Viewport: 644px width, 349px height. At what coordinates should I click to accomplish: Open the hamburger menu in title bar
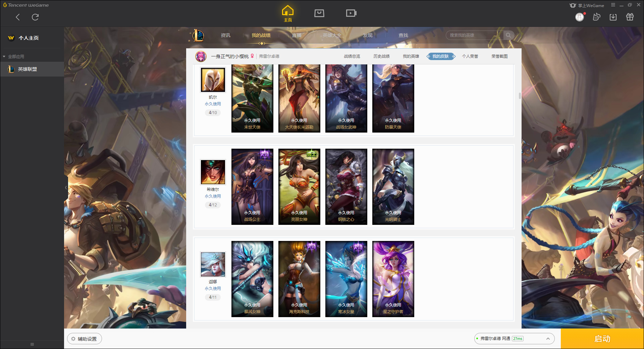pos(613,5)
